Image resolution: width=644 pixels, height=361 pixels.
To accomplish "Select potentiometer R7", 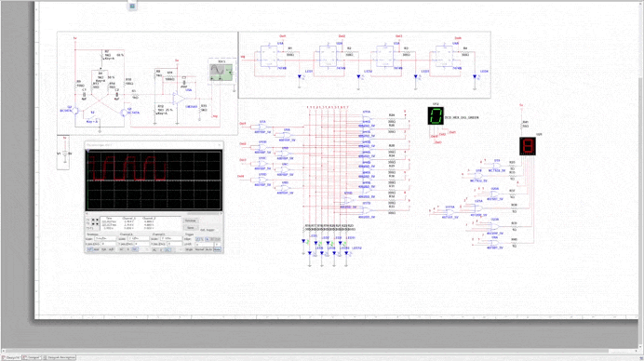I will click(x=102, y=55).
